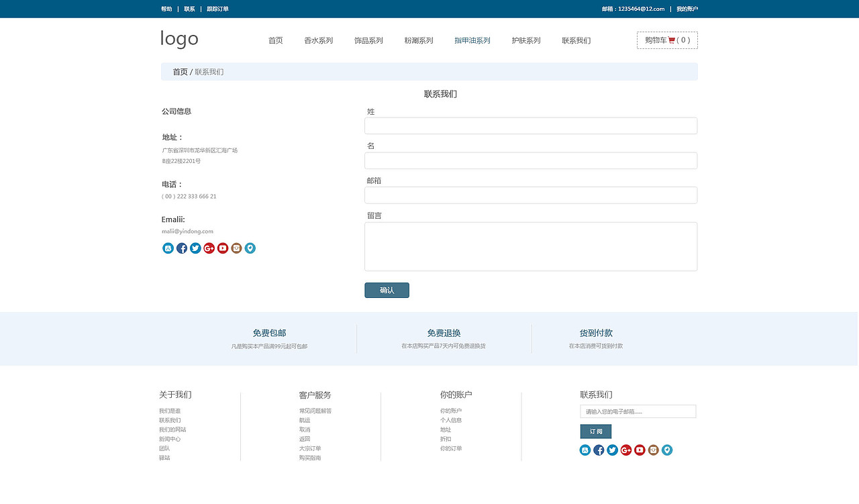Click the Twitter icon under company info
Viewport: 859px width, 504px height.
(195, 248)
